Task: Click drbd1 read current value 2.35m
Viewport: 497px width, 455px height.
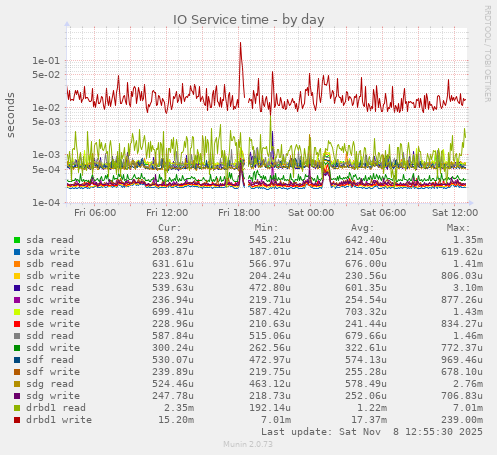Action: (x=179, y=408)
